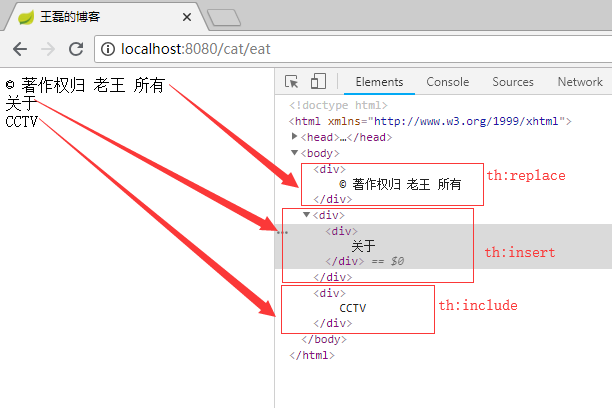Reload the current page
This screenshot has width=612, height=408.
tap(76, 48)
